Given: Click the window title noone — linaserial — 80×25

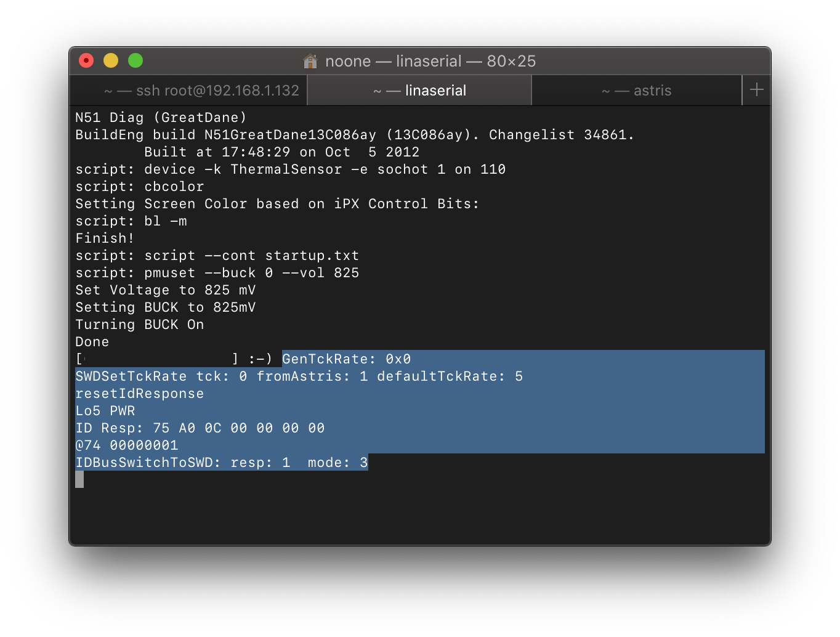Looking at the screenshot, I should (430, 61).
